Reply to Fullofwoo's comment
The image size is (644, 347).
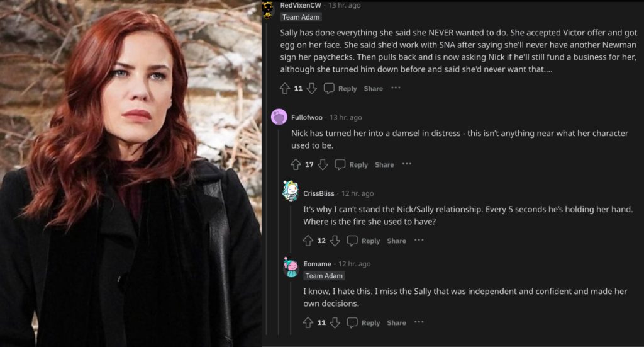pos(351,164)
